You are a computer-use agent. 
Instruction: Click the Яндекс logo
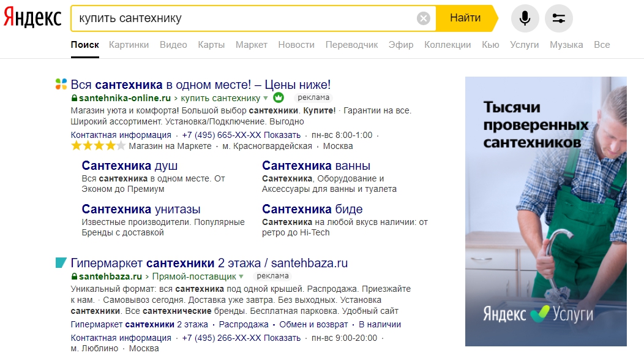(32, 18)
